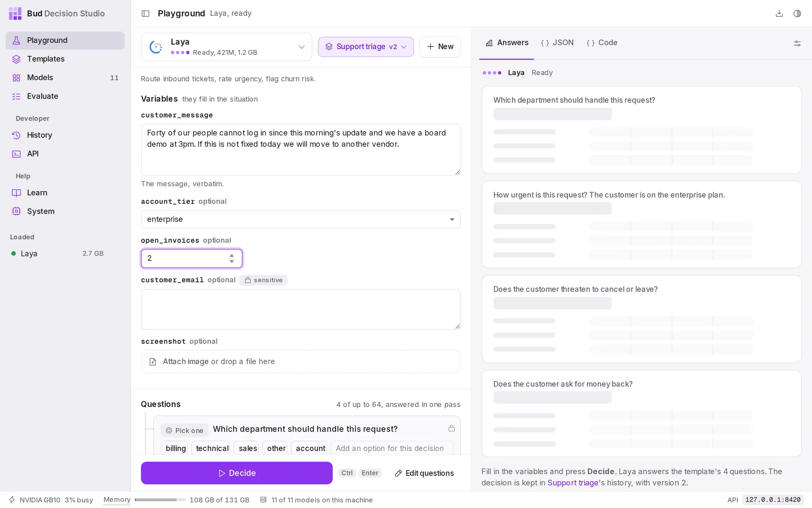Click the customer_email text area
This screenshot has height=508, width=812.
pos(301,309)
